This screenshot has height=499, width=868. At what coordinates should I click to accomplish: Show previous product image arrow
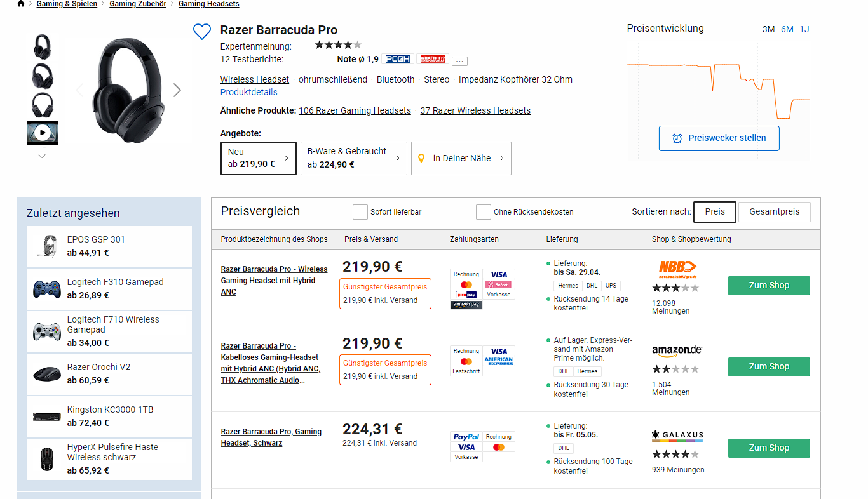79,90
